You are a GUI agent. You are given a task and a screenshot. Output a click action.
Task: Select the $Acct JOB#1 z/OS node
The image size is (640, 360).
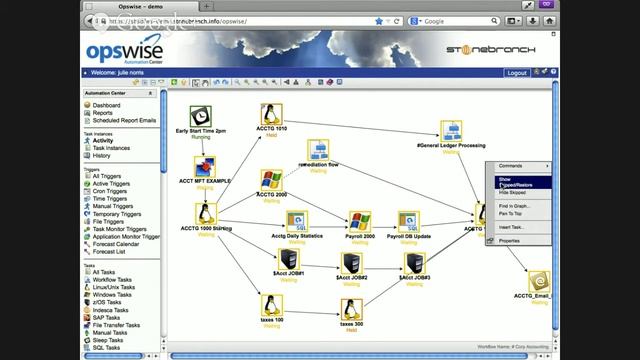tap(288, 259)
